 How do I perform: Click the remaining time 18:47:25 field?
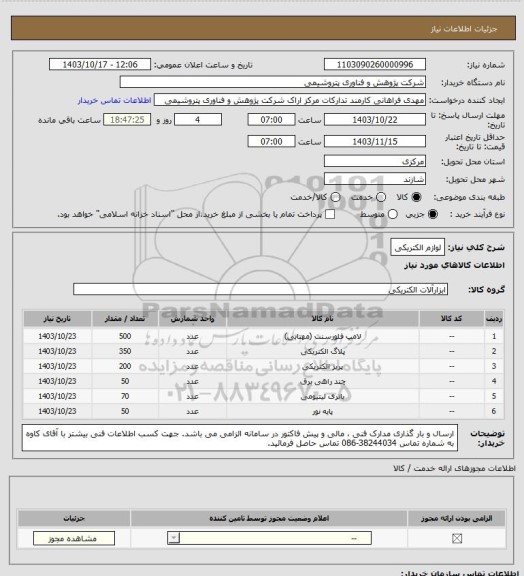pyautogui.click(x=127, y=120)
